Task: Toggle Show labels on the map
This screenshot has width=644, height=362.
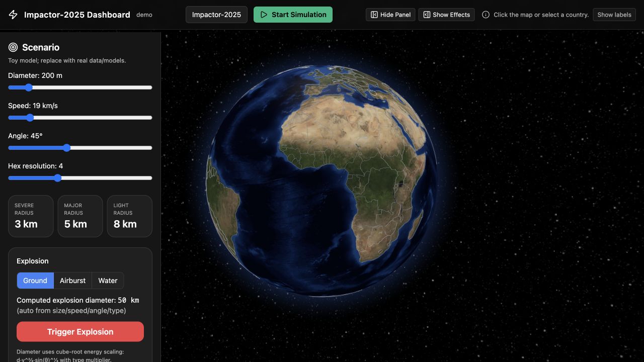Action: [614, 15]
